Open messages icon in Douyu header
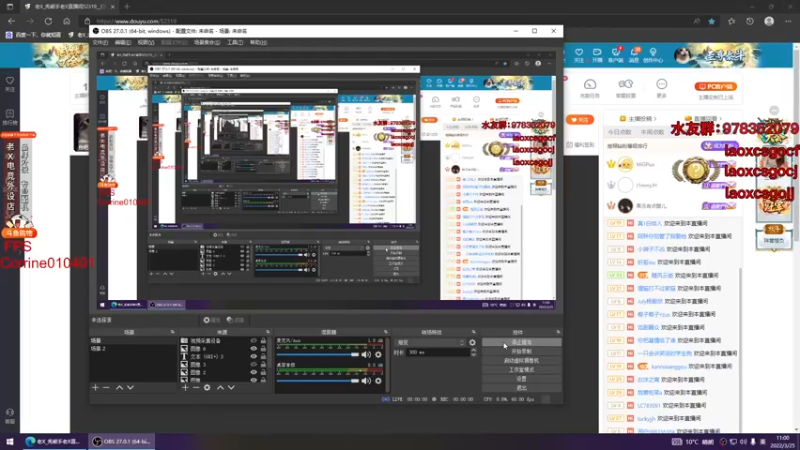Viewport: 800px width, 450px height. 634,55
